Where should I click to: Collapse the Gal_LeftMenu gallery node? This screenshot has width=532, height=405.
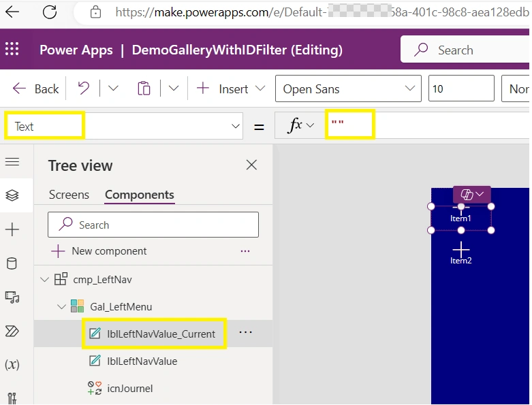coord(61,307)
